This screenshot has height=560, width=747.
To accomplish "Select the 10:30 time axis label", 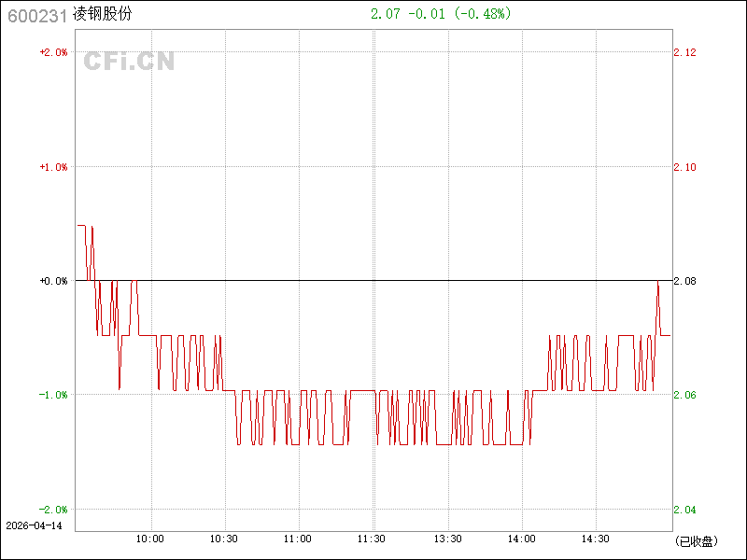I will 224,539.
